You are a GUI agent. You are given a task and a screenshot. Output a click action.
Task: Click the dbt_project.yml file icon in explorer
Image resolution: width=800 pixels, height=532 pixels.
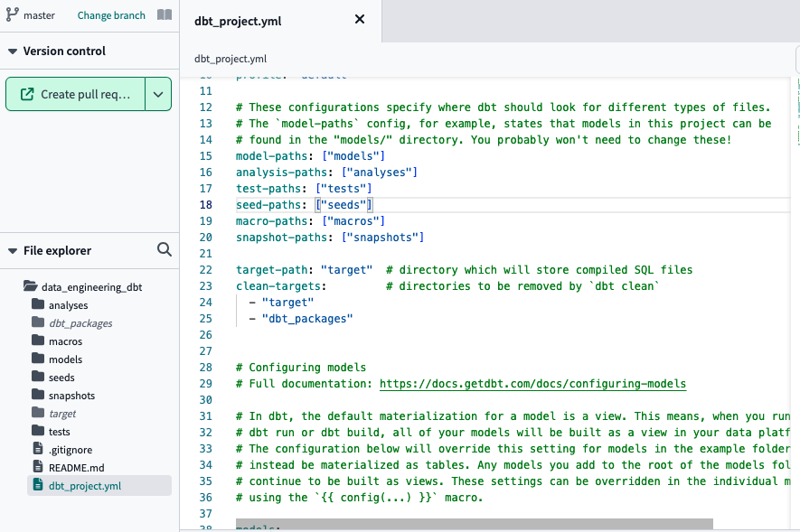pos(38,485)
